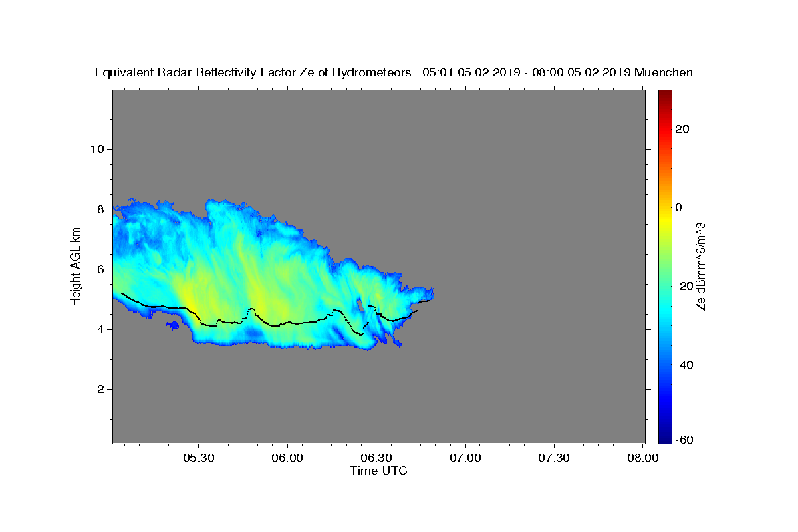
Task: Click the small isolated blue cloud patch below the black line
Action: coord(173,325)
